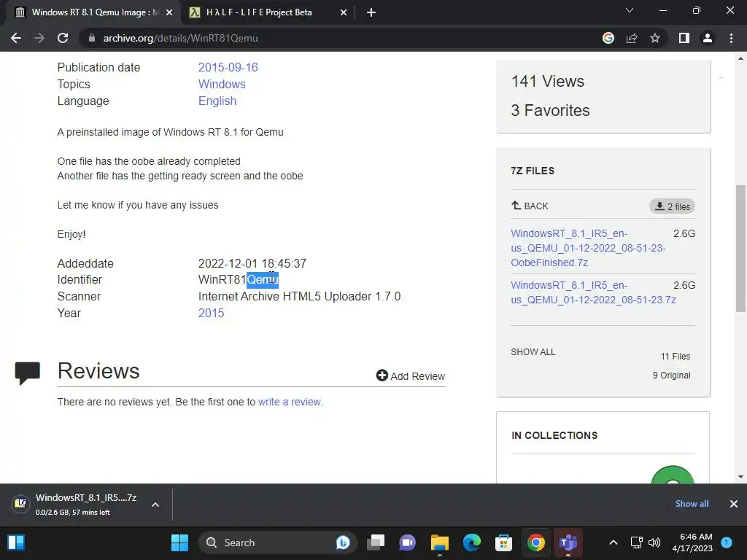Screen dimensions: 747x560
Task: Click the '3 Favorites' text
Action: (550, 110)
